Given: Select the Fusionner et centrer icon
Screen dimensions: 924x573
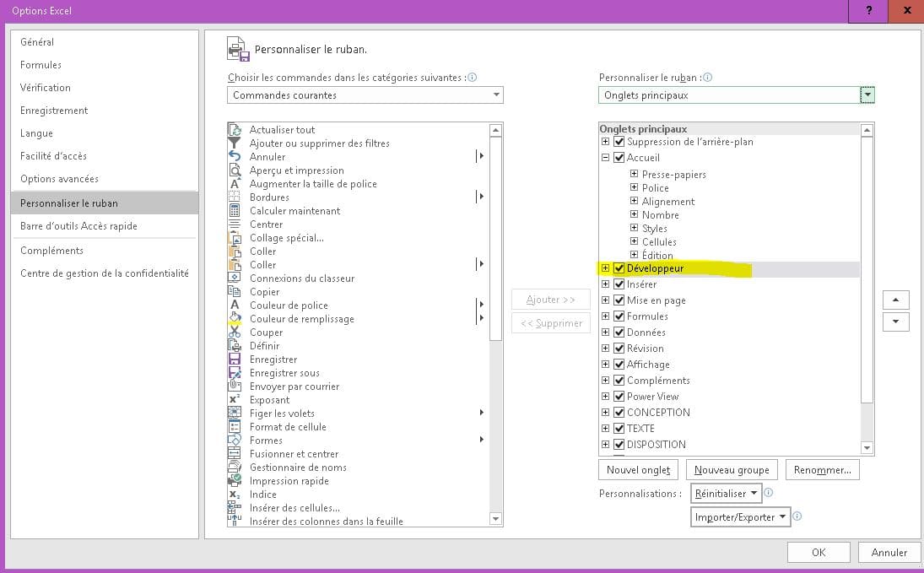Looking at the screenshot, I should click(235, 455).
